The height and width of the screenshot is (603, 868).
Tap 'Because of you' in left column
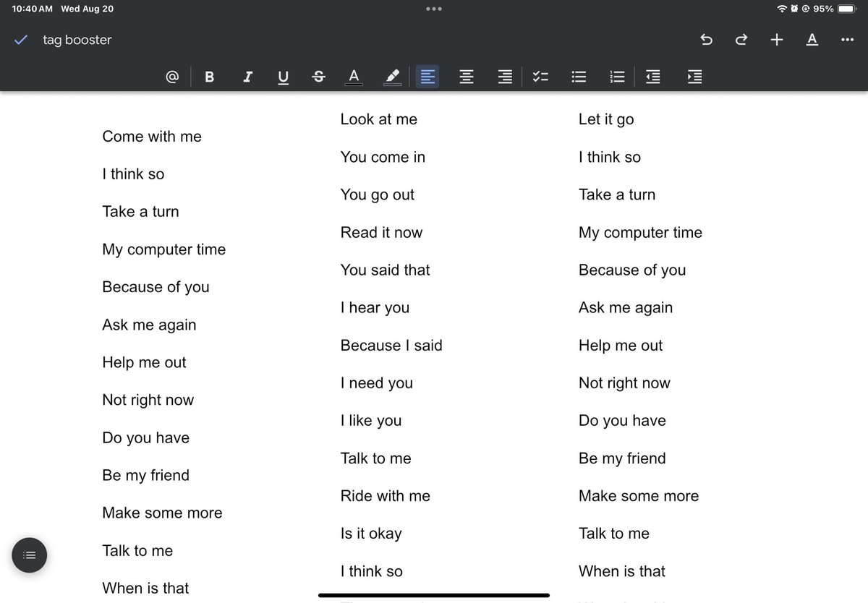[156, 287]
